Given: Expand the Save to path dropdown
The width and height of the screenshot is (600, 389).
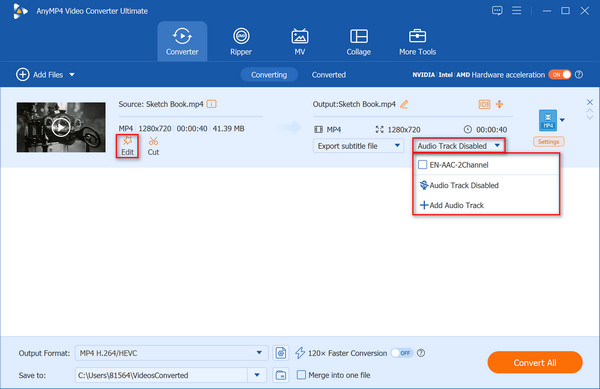Looking at the screenshot, I should (x=257, y=375).
